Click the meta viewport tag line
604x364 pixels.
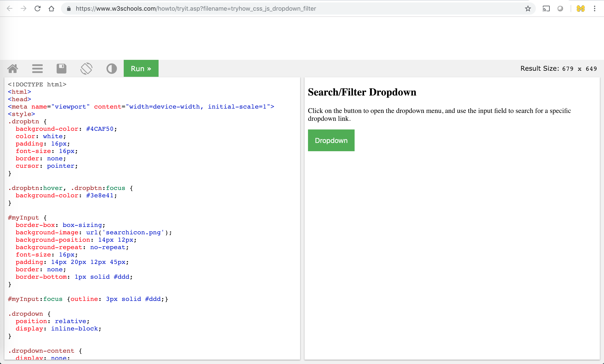(141, 107)
